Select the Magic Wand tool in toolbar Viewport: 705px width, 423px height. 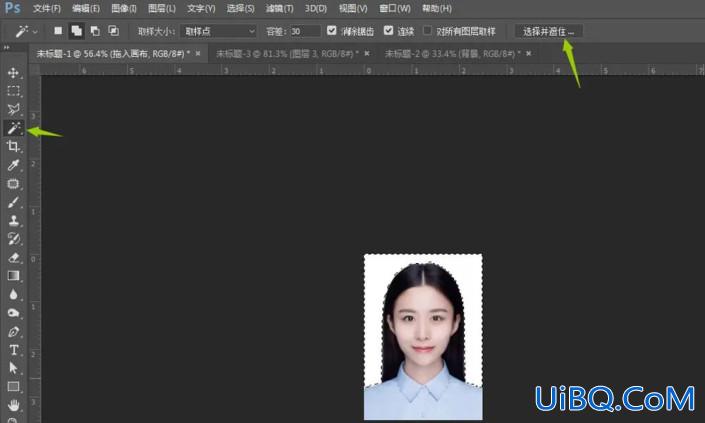(13, 128)
